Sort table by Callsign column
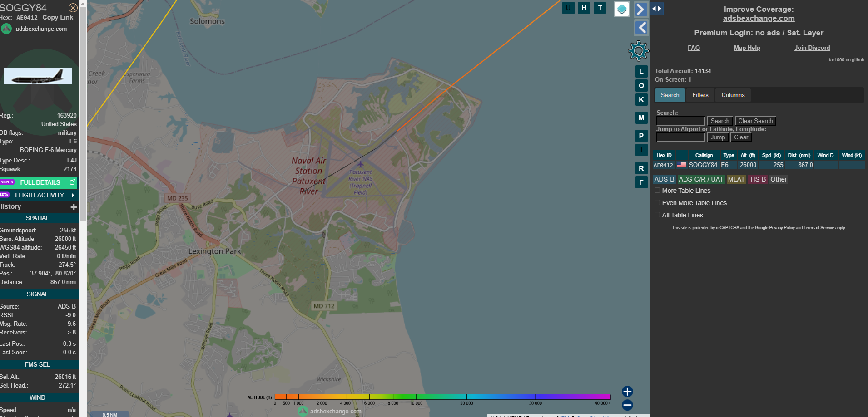The image size is (868, 417). [704, 155]
